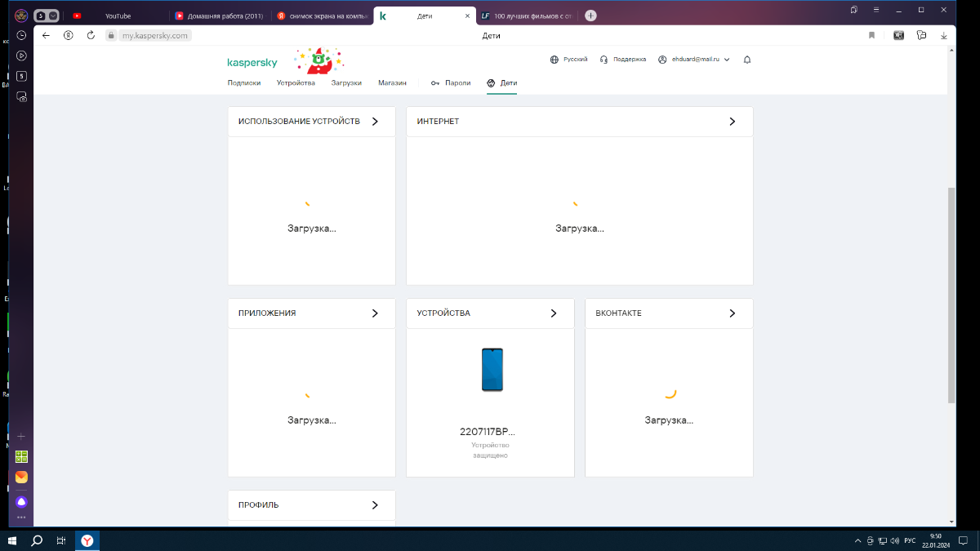The width and height of the screenshot is (980, 551).
Task: Launch Alice assistant in sidebar
Action: (21, 501)
